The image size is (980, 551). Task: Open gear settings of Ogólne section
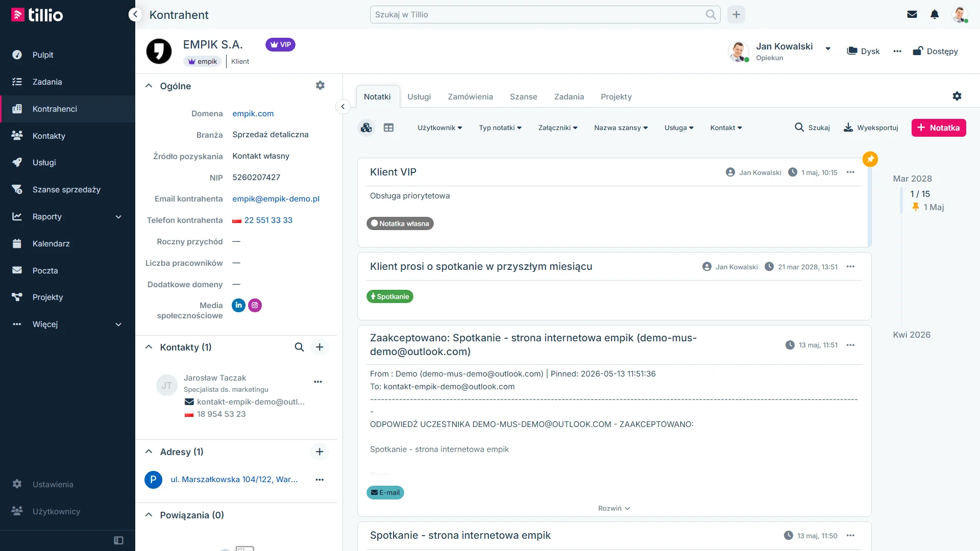coord(320,86)
